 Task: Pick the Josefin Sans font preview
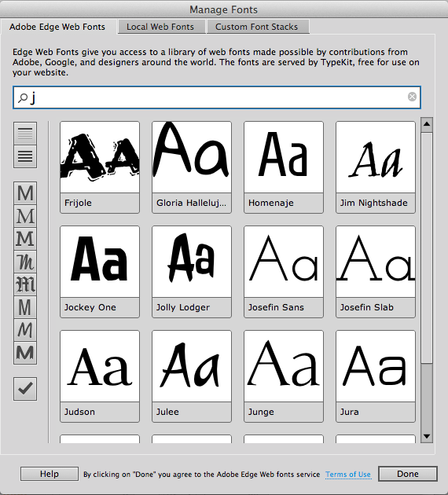tap(284, 262)
